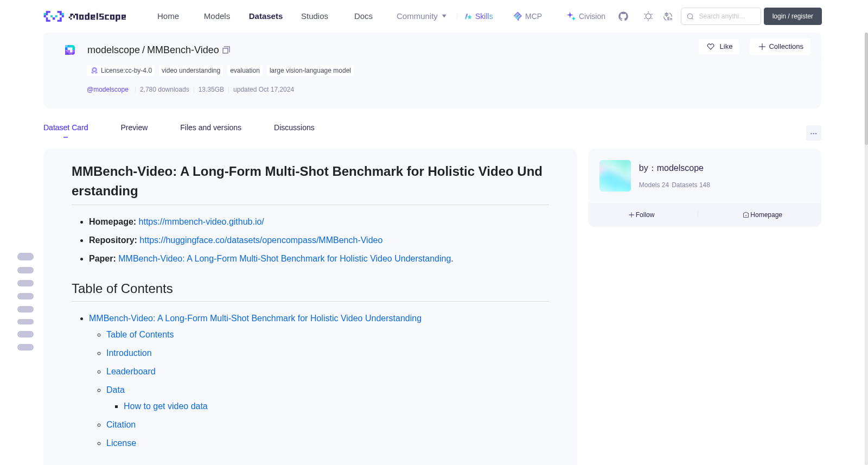Open the Civision nav link

click(586, 16)
